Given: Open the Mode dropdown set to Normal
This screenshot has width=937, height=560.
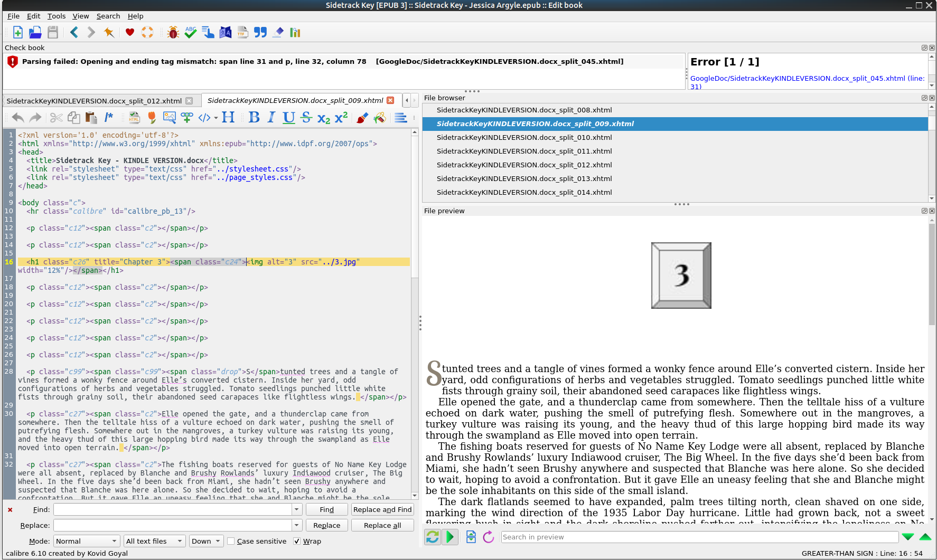Looking at the screenshot, I should pyautogui.click(x=86, y=542).
